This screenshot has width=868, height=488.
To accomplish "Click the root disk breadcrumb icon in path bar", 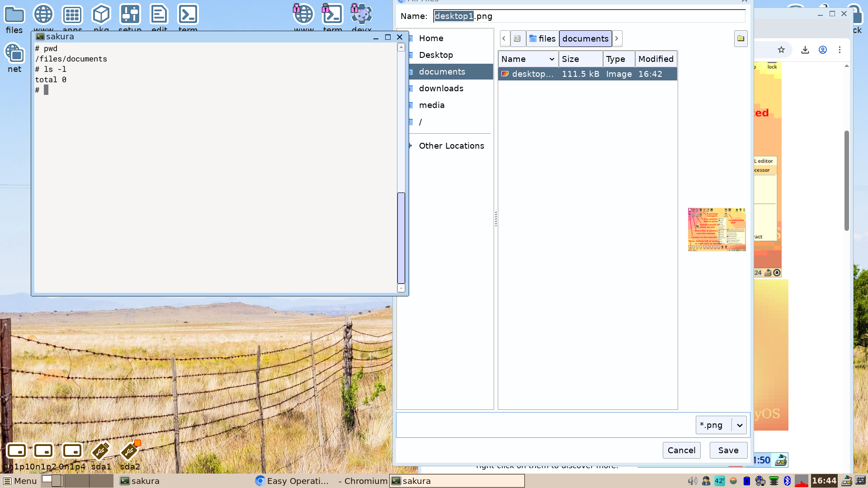I will pos(518,38).
